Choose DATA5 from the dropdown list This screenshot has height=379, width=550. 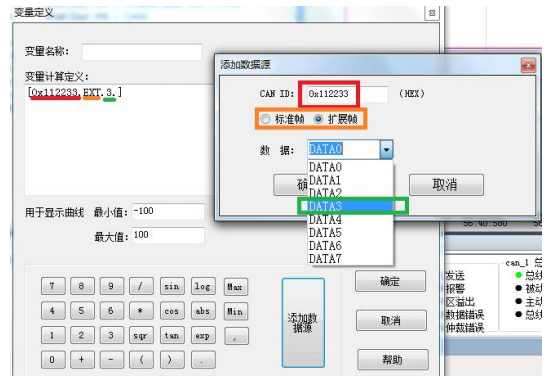[x=350, y=233]
